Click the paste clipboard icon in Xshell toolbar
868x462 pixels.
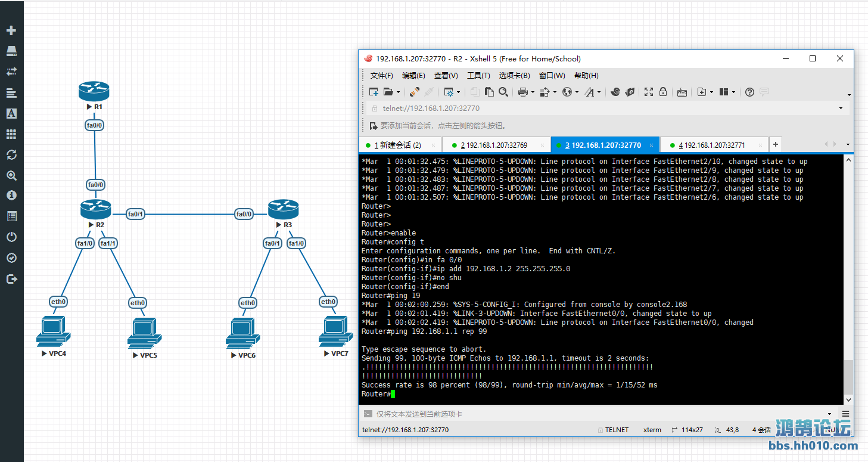[x=489, y=92]
